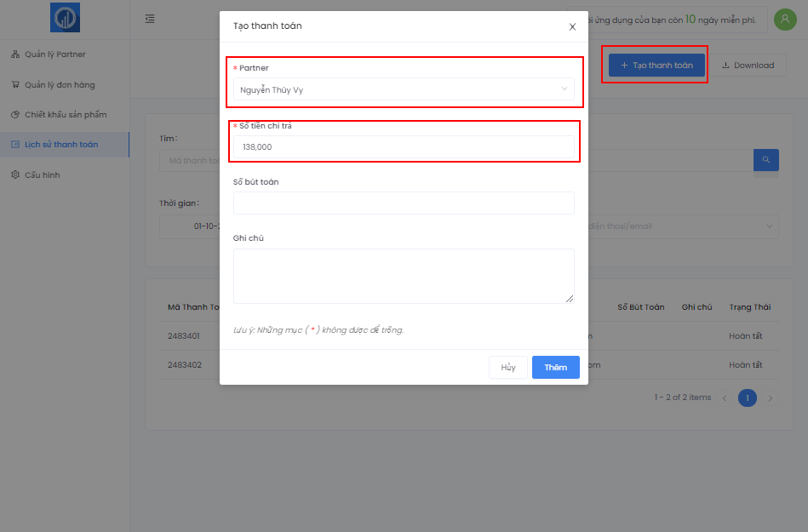Open Quản lý Partner menu

[x=55, y=54]
